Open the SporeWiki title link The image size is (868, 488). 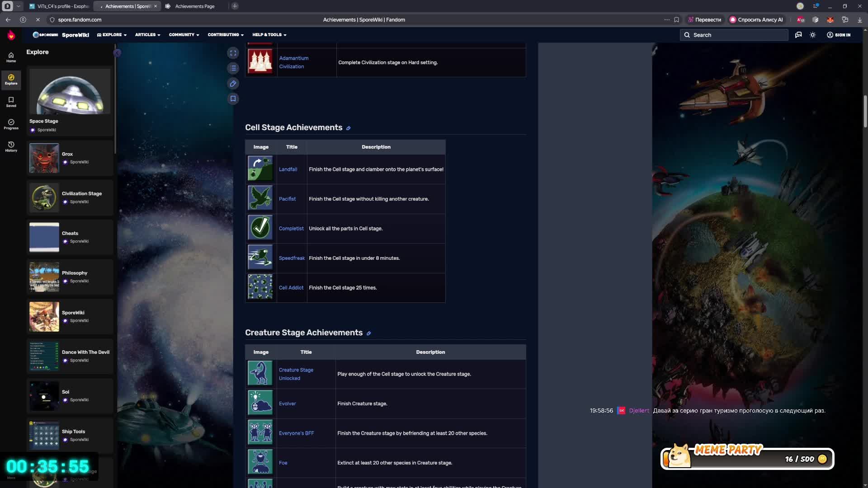click(75, 35)
